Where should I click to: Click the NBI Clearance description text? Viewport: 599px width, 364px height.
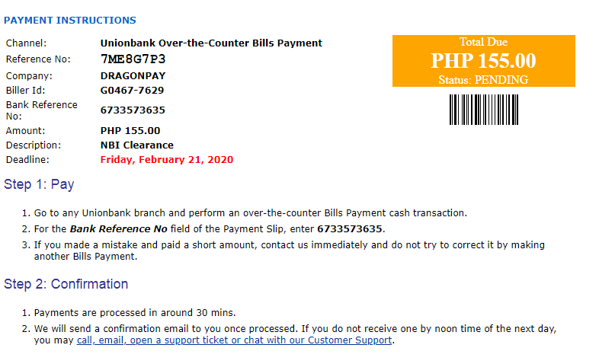pos(136,145)
